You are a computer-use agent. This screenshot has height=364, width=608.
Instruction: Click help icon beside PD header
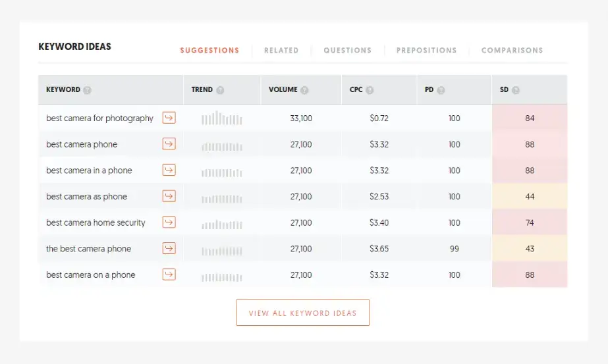pyautogui.click(x=441, y=90)
